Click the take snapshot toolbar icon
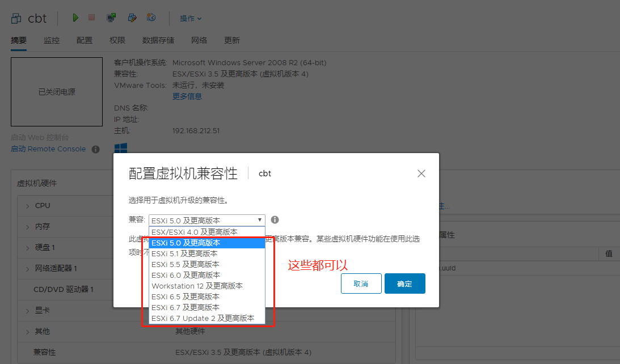The image size is (620, 364). click(151, 18)
